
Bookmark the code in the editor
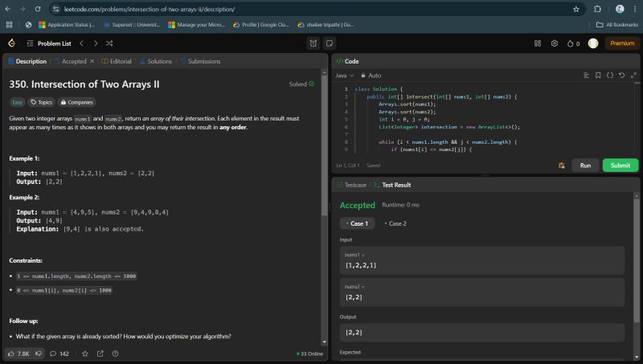coord(597,75)
